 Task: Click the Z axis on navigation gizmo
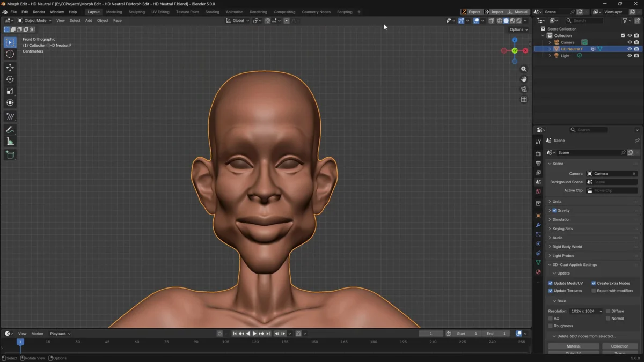(515, 40)
